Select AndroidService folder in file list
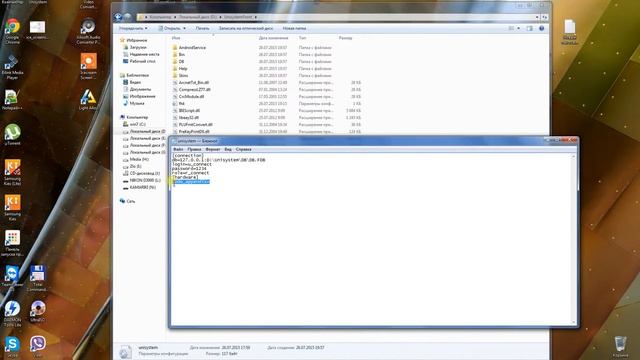Image resolution: width=640 pixels, height=360 pixels. click(x=189, y=48)
